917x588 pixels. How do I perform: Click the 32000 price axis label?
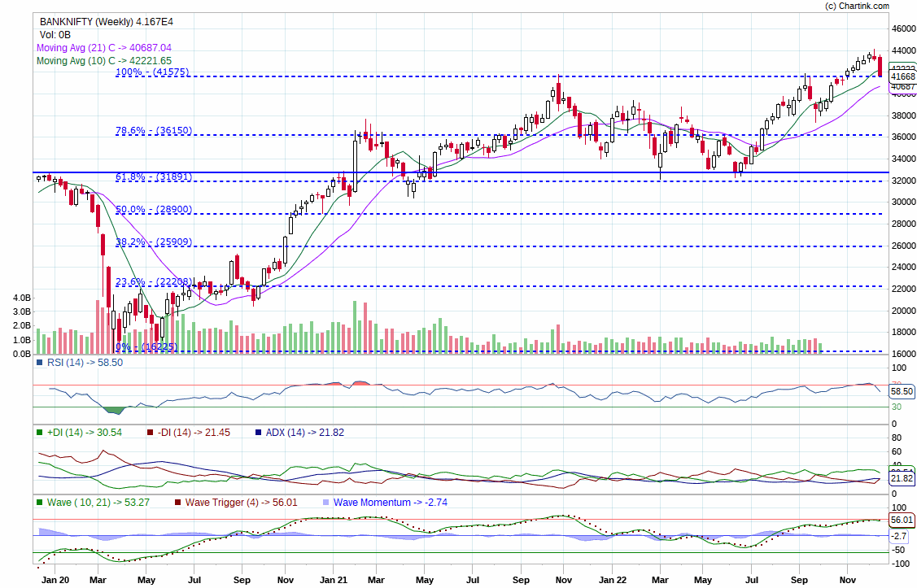[x=903, y=181]
